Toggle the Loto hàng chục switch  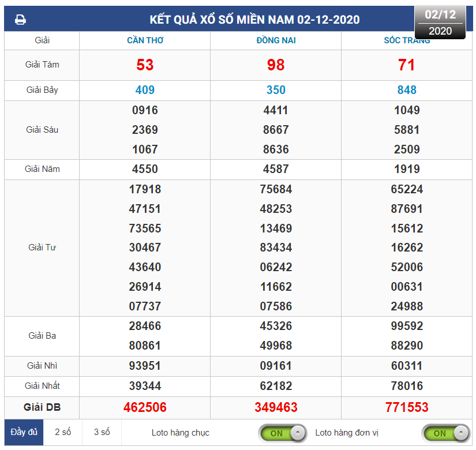pos(282,433)
